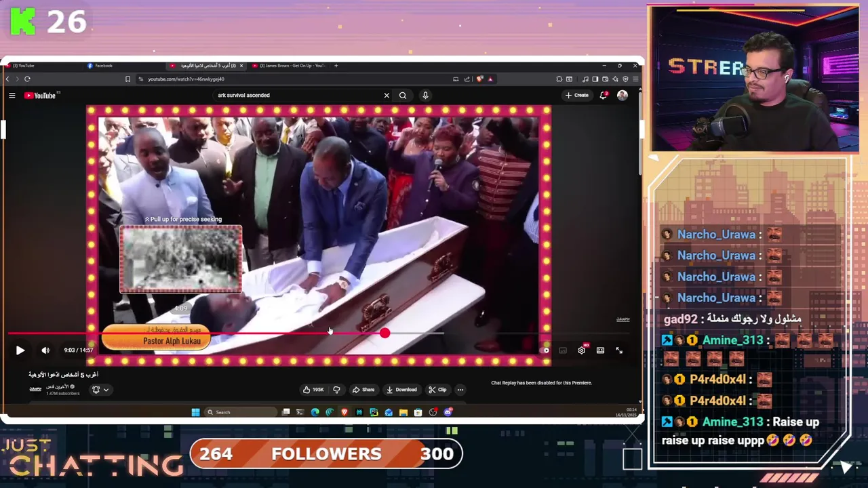Open more actions three-dot menu under video
The image size is (868, 488).
460,390
